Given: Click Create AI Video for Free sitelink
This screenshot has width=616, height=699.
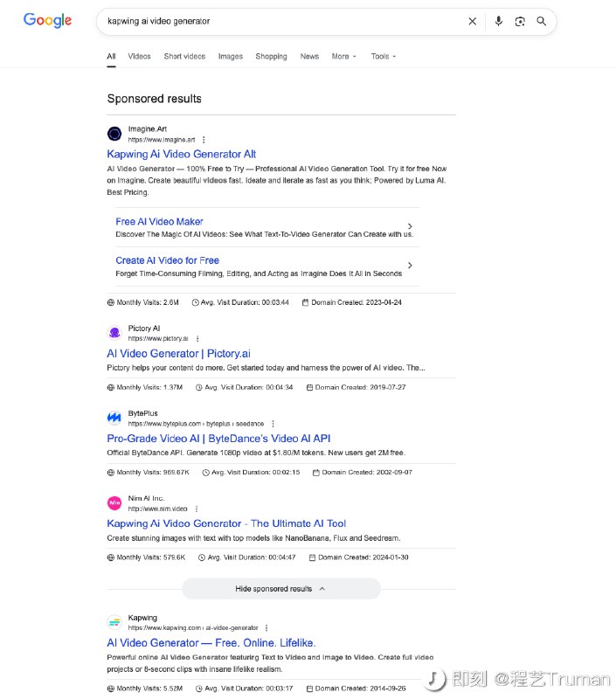Looking at the screenshot, I should [167, 260].
